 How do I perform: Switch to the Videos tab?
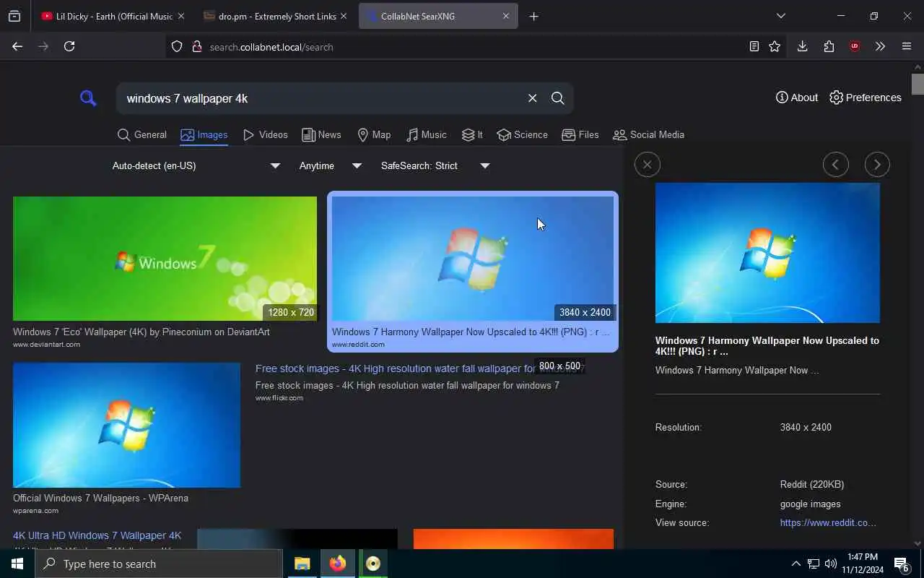(x=266, y=134)
